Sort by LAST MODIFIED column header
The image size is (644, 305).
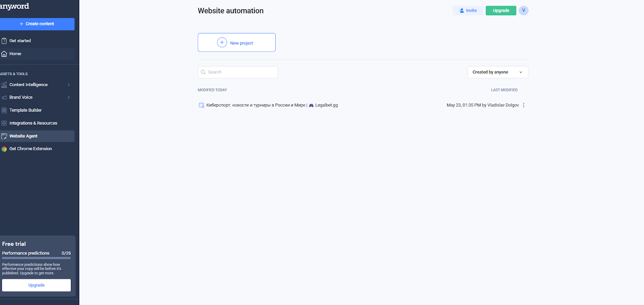(504, 90)
